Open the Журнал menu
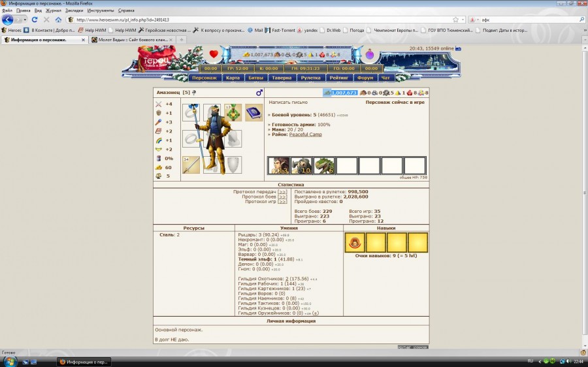Screen dimensions: 588x367 (x=54, y=10)
